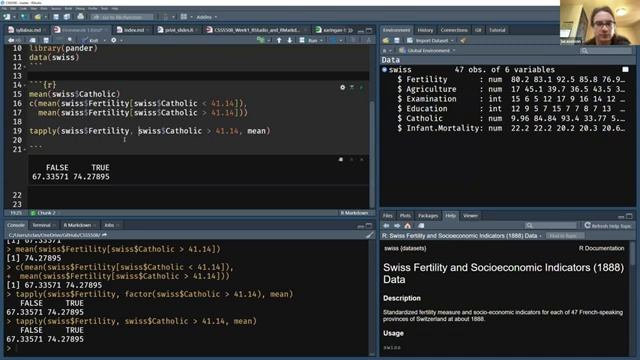640x360 pixels.
Task: Collapse the swiss data frame details
Action: pos(384,70)
